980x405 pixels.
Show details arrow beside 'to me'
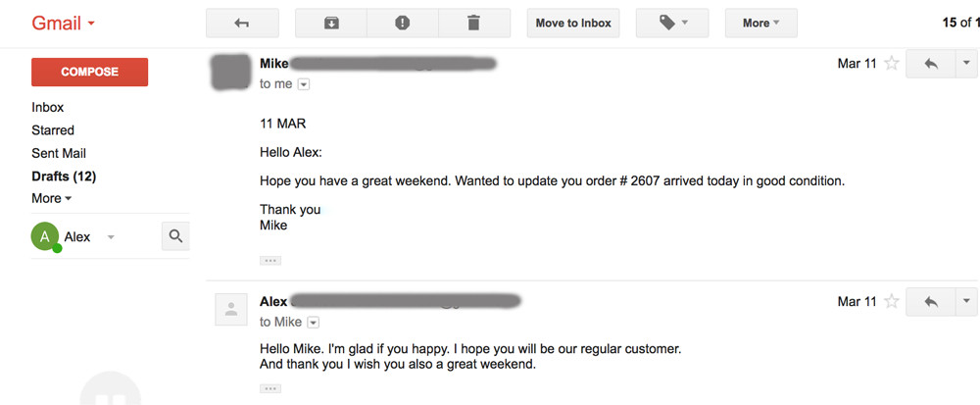[x=304, y=84]
